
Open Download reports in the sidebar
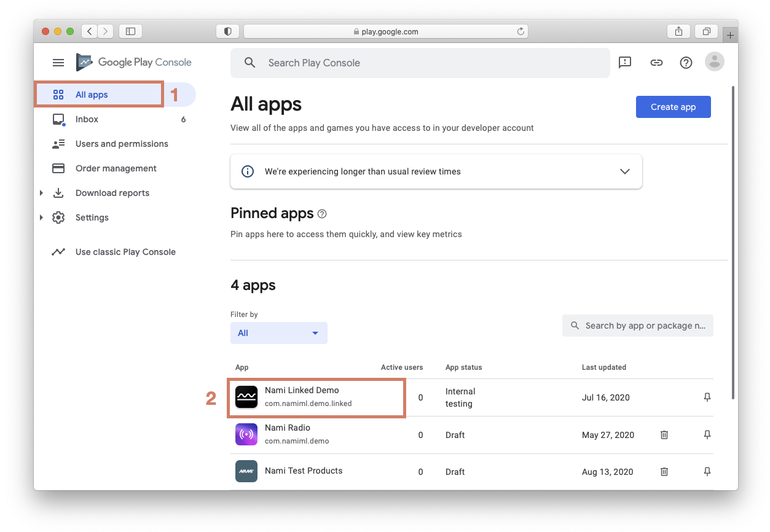[x=116, y=193]
